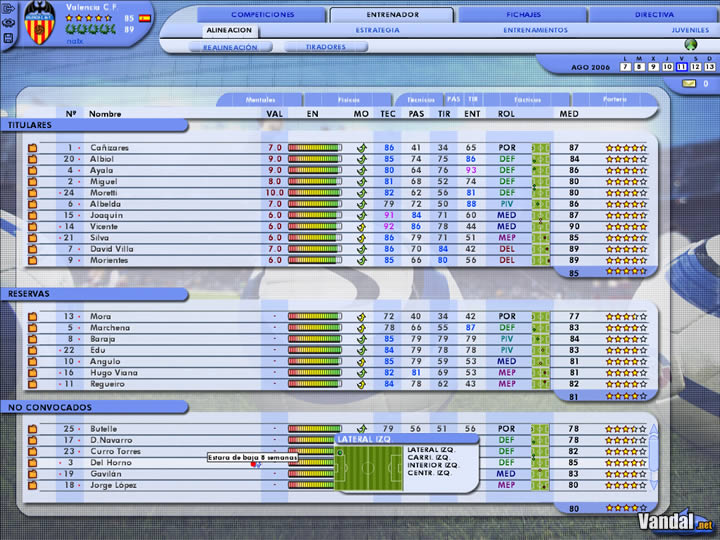Click the orange player icon for Morientes

click(33, 260)
